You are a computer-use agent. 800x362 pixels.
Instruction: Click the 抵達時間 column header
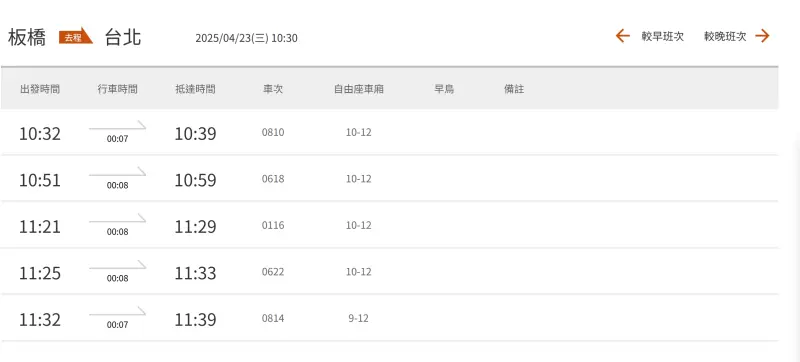coord(195,89)
